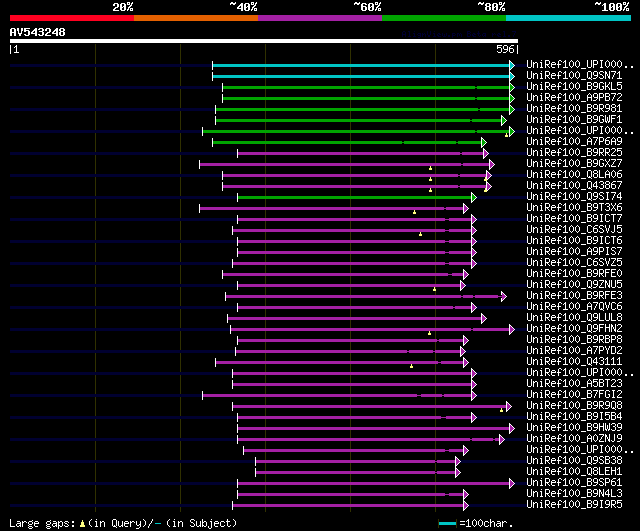Screen dimensions: 640x531
Task: Click the orange ~40% legend segment
Action: 196,18
